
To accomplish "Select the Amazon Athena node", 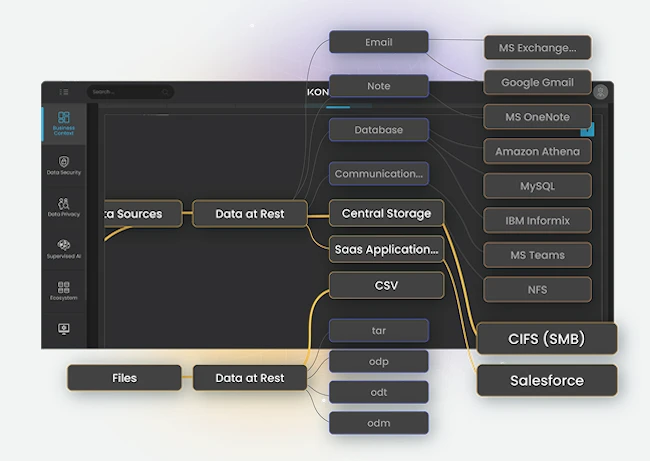I will [537, 152].
